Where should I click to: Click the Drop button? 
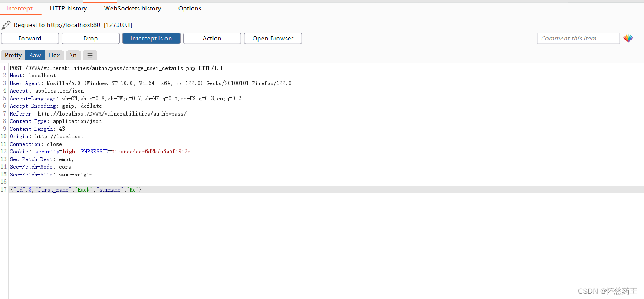(x=91, y=38)
